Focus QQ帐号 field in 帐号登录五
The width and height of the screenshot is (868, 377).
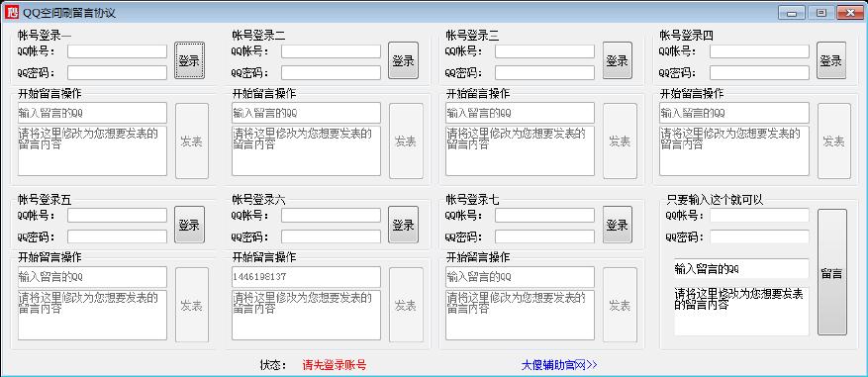point(118,216)
